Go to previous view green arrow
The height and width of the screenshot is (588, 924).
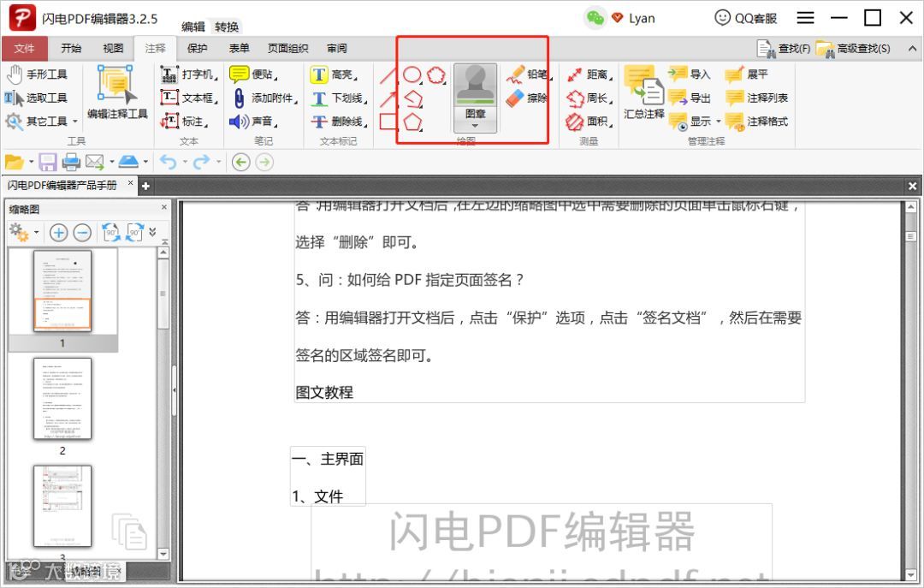point(241,162)
